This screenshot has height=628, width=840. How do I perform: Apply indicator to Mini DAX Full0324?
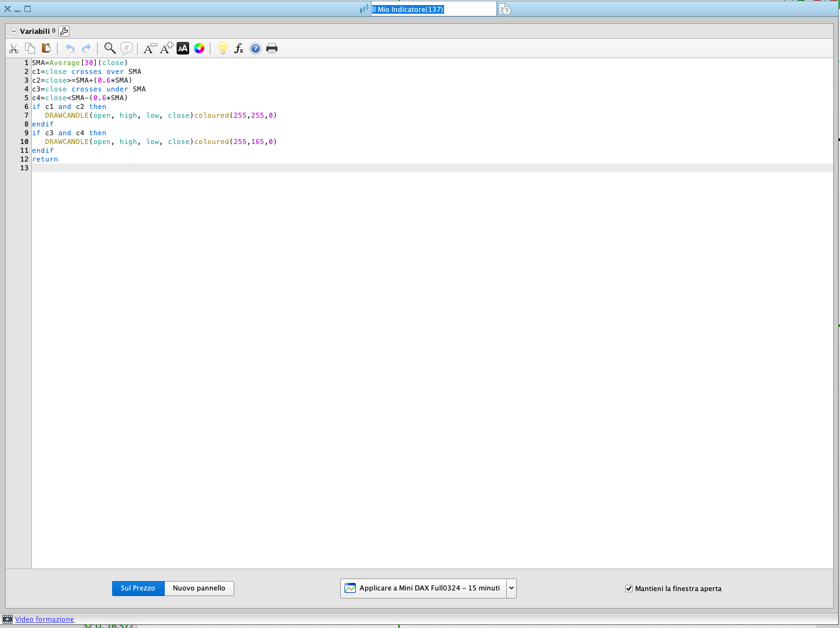[423, 588]
